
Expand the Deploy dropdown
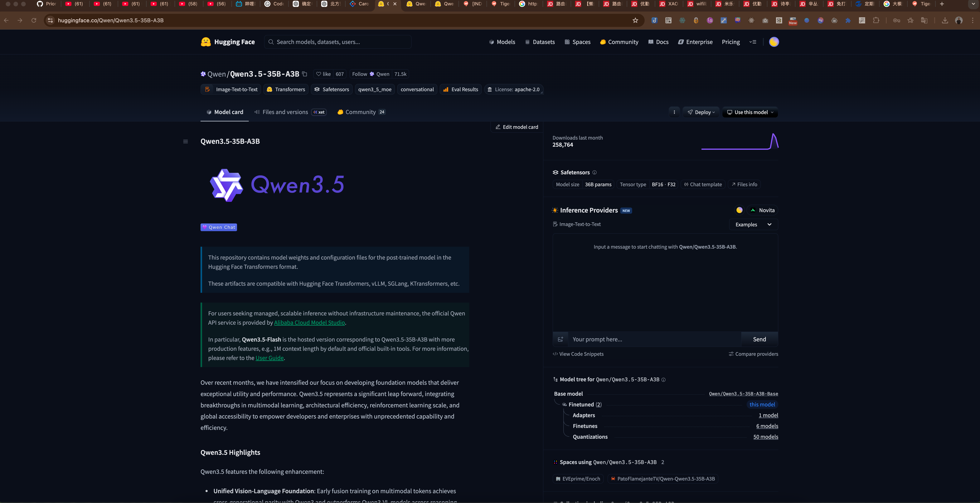(x=701, y=112)
